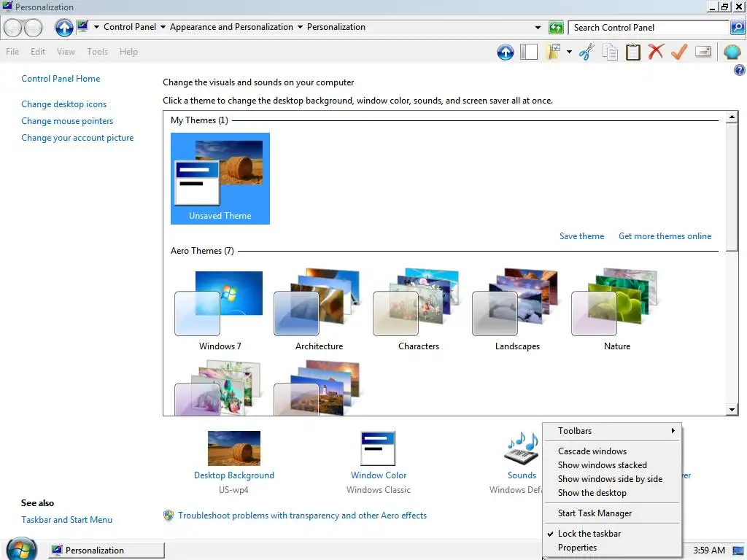Click the Control Panel breadcrumb

(130, 27)
